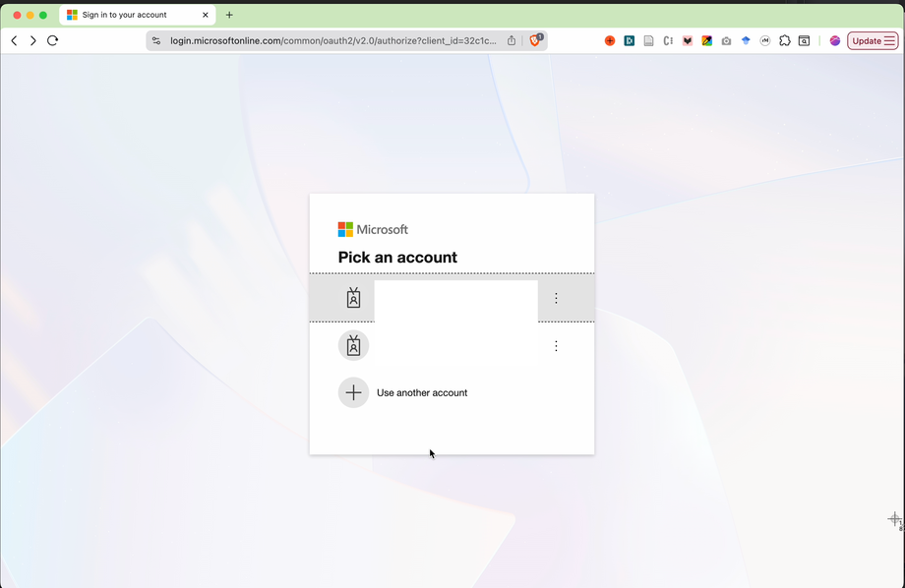The image size is (905, 588).
Task: Open the three-dot menu for the first account
Action: click(556, 298)
